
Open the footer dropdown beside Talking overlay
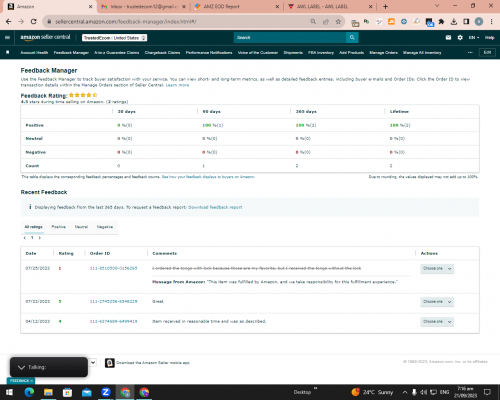(93, 362)
